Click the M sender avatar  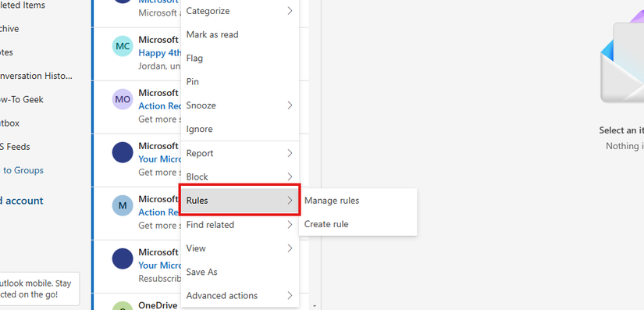(x=123, y=205)
